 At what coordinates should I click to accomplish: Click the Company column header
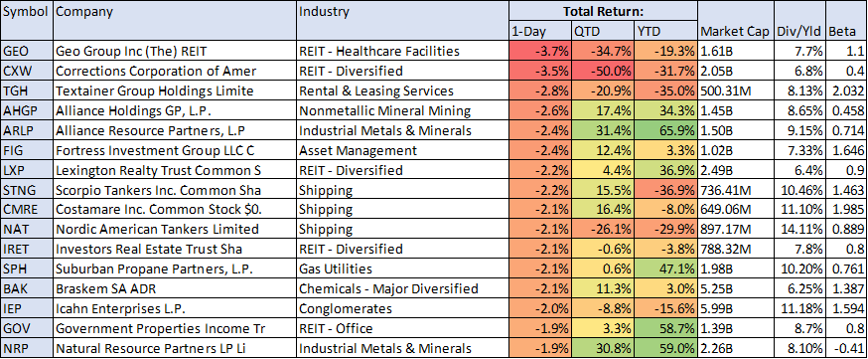coord(175,21)
